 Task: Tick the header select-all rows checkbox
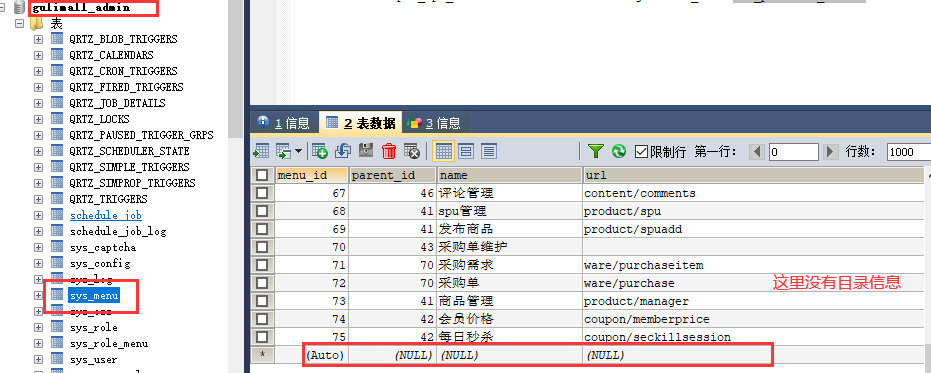261,175
